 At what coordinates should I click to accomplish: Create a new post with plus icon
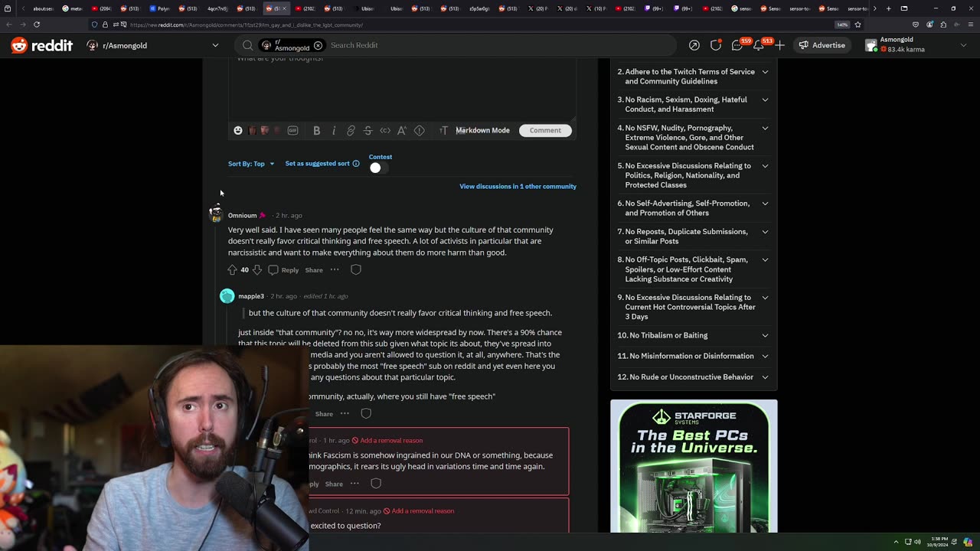pos(779,45)
